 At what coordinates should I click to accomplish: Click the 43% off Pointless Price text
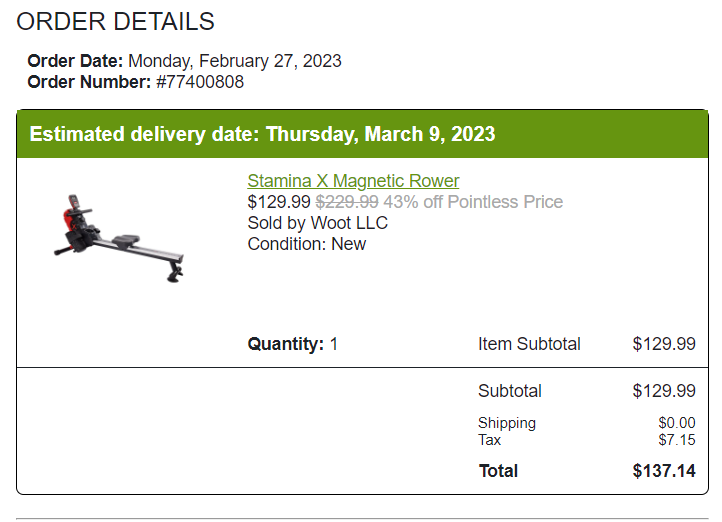click(x=473, y=202)
